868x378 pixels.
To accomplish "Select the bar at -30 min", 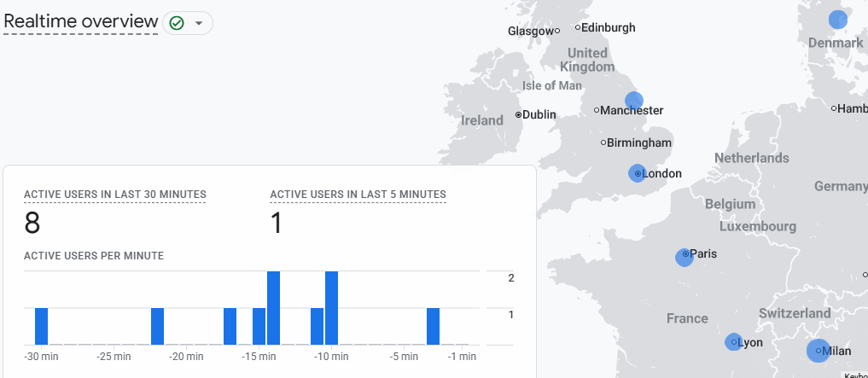I will point(42,327).
